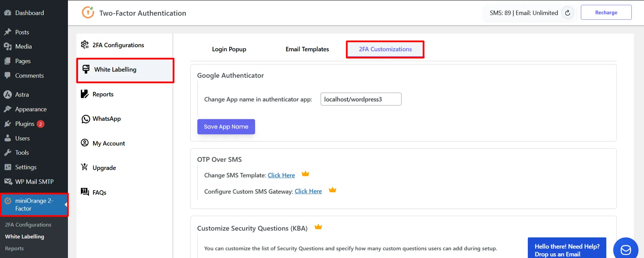
Task: Click crown icon beside Security Questions heading
Action: click(318, 227)
